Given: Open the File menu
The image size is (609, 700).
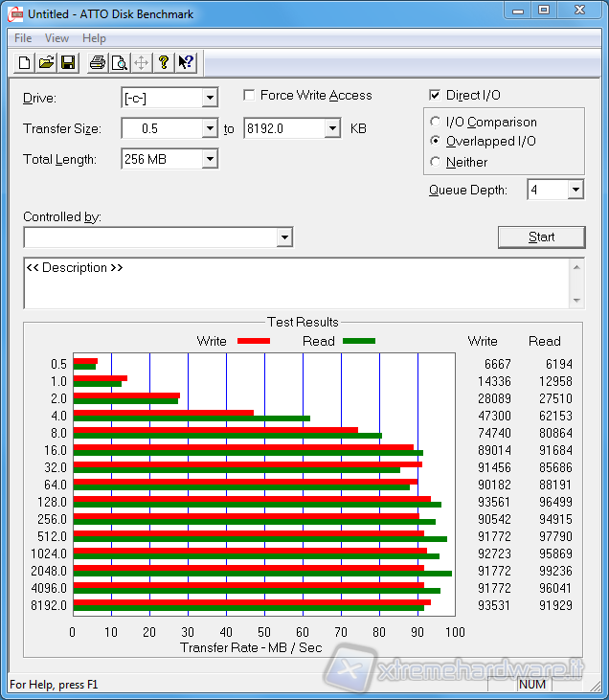Looking at the screenshot, I should 23,38.
